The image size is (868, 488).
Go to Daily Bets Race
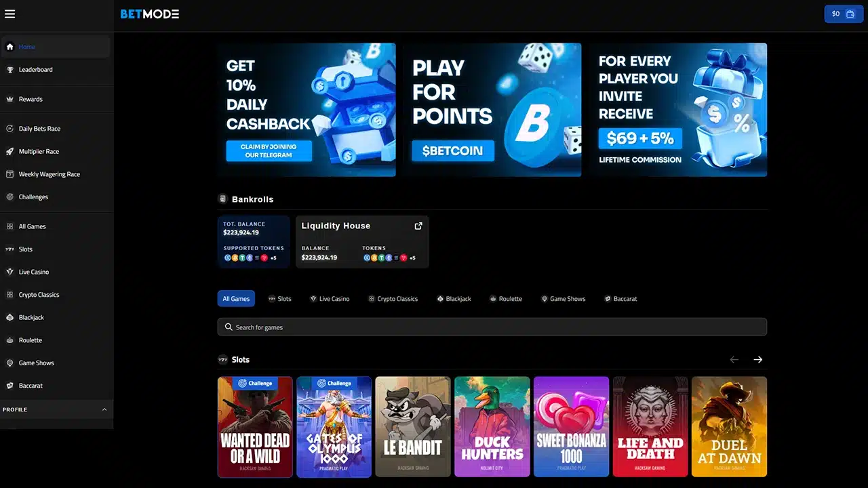pyautogui.click(x=56, y=129)
